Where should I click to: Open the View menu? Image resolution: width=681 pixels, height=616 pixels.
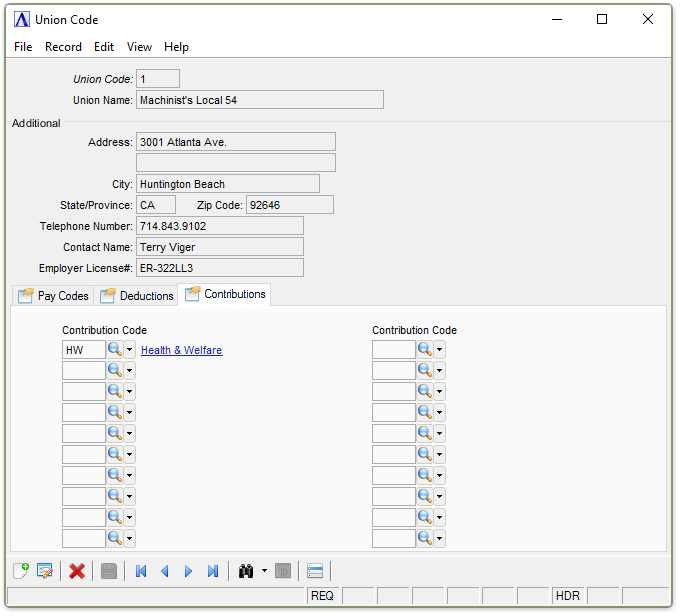[x=139, y=47]
